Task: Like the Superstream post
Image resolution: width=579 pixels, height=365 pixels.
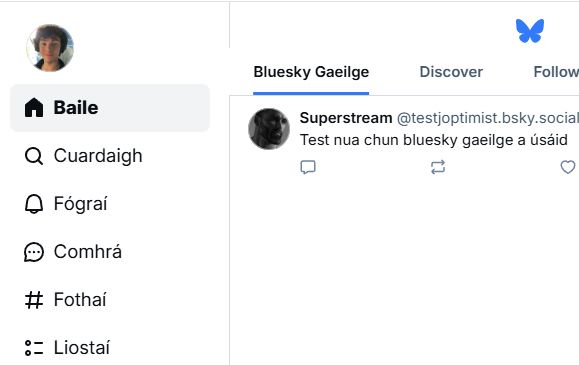Action: point(568,167)
